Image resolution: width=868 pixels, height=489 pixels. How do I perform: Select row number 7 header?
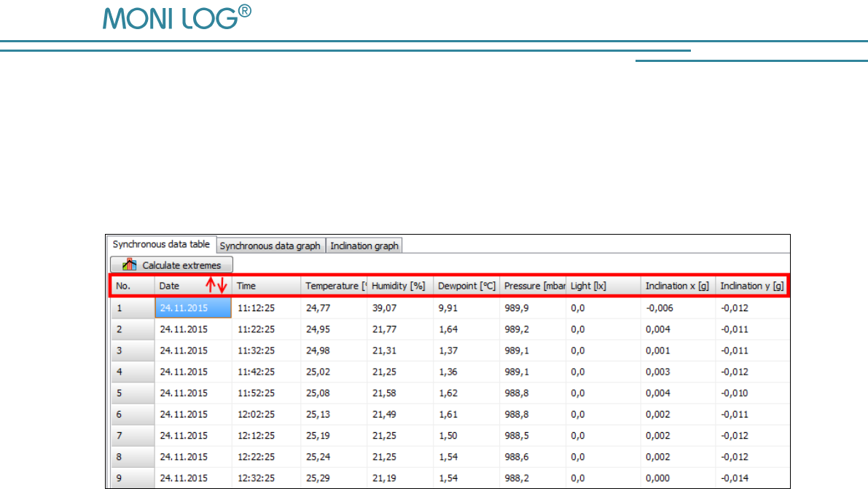(x=133, y=436)
